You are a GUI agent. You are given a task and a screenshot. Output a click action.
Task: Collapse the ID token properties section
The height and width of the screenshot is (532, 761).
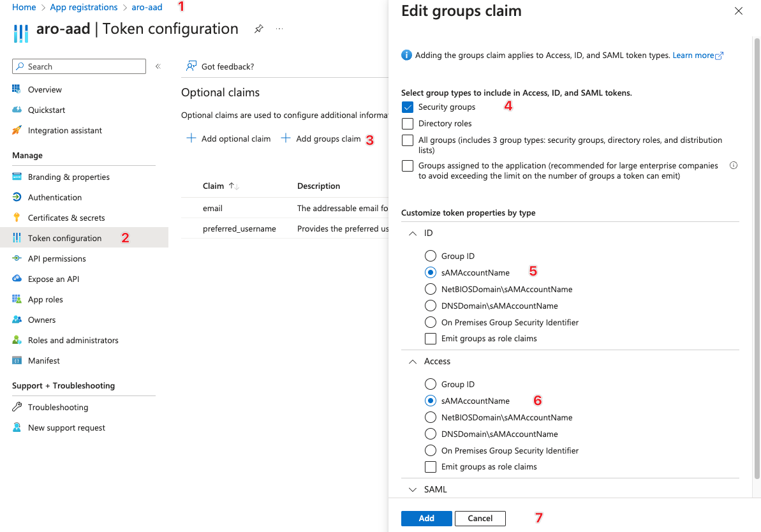[413, 233]
